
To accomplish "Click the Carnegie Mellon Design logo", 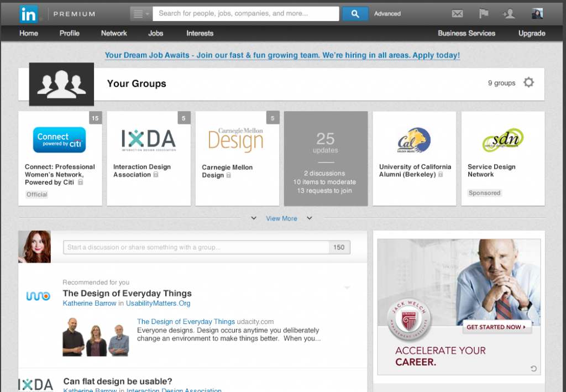I will tap(236, 140).
